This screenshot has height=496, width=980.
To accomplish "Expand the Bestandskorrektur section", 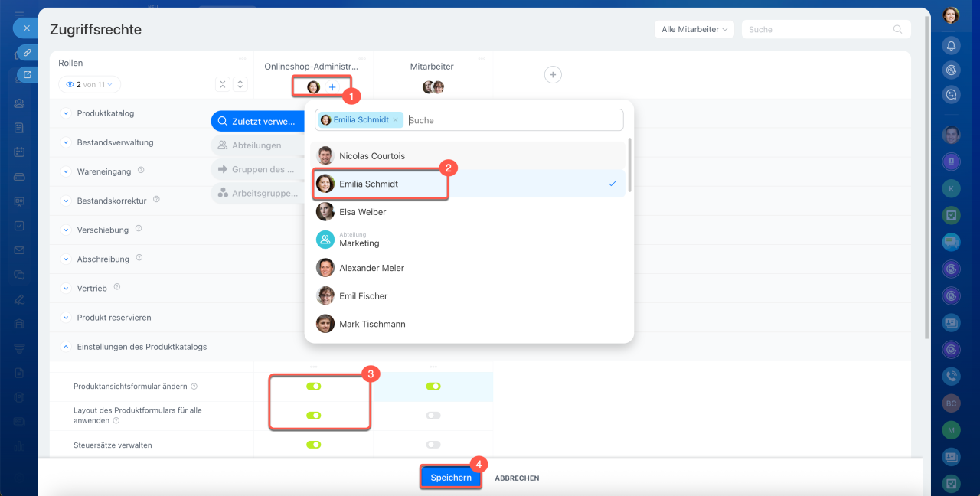I will [65, 201].
